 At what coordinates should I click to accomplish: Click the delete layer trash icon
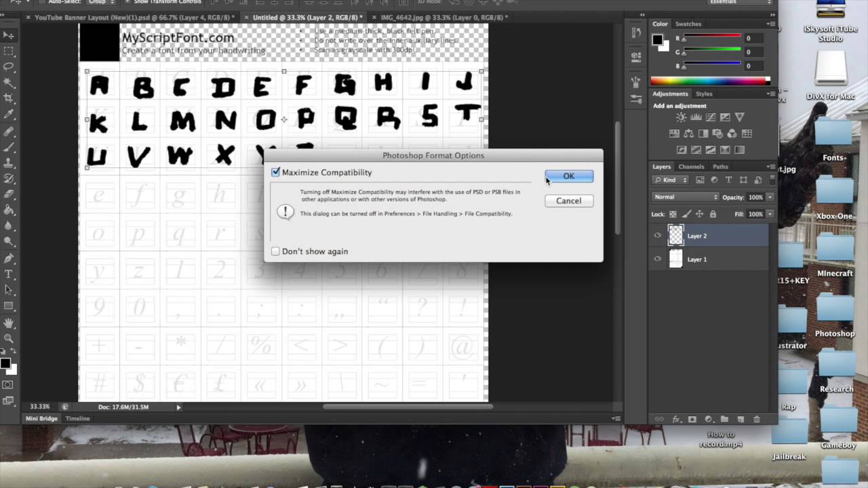point(757,420)
